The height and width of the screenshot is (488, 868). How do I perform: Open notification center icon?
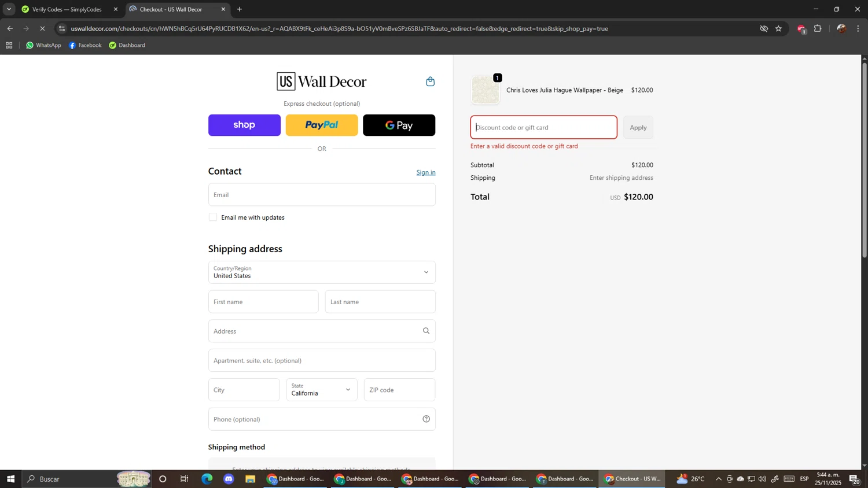(855, 479)
